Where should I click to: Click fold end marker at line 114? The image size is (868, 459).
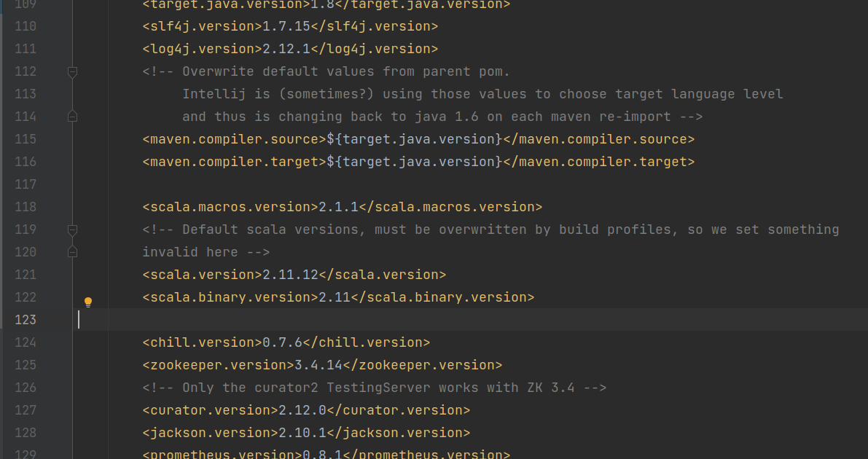[72, 117]
